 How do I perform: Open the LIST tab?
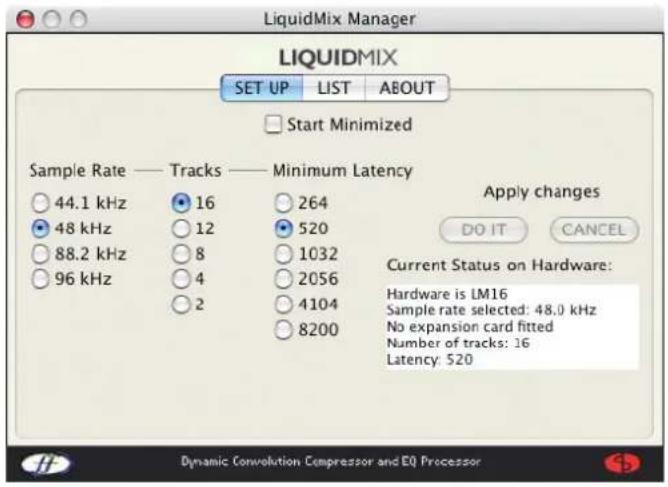tap(334, 88)
